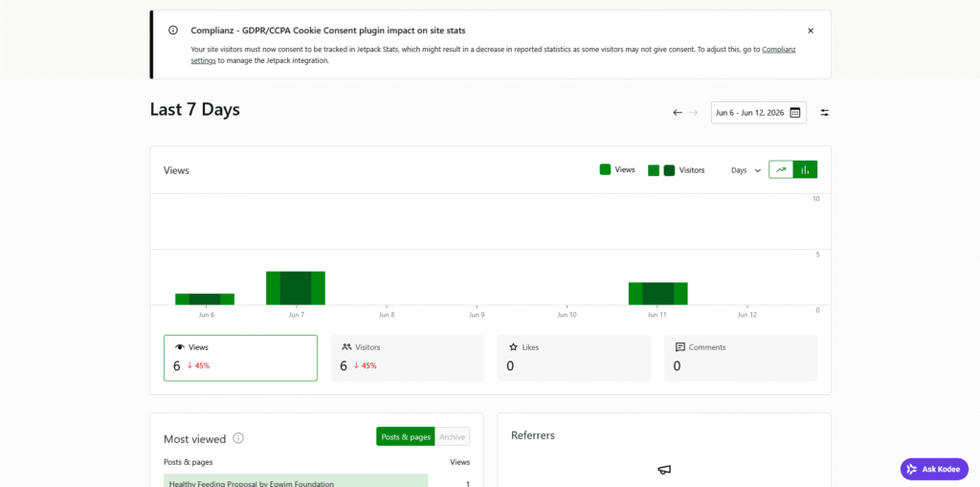Click the Jun 9 axis label

(477, 315)
